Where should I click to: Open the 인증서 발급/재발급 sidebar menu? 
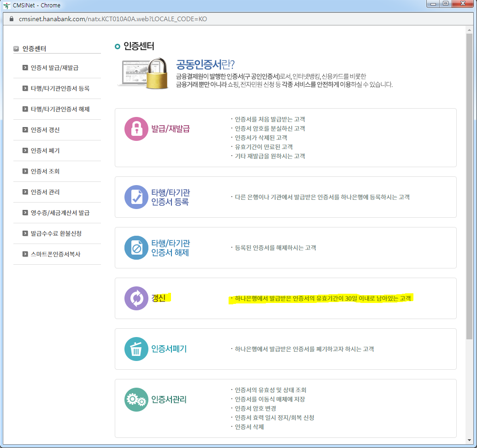(x=54, y=68)
